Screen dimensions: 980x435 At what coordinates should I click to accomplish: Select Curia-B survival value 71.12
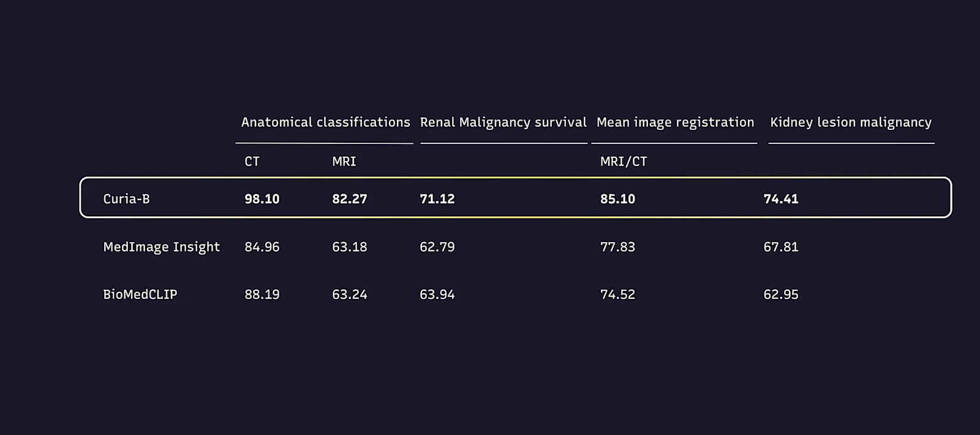437,199
